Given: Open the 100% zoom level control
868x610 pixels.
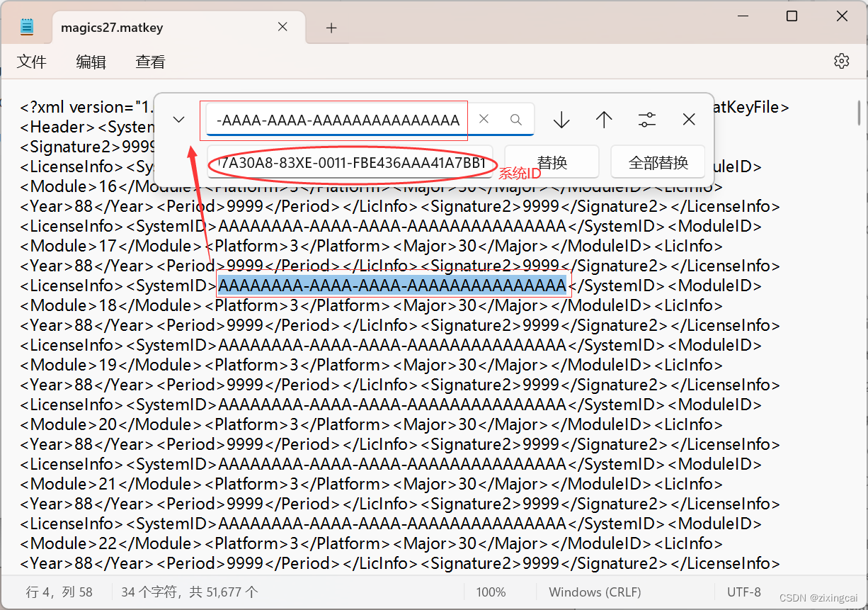Looking at the screenshot, I should click(491, 592).
